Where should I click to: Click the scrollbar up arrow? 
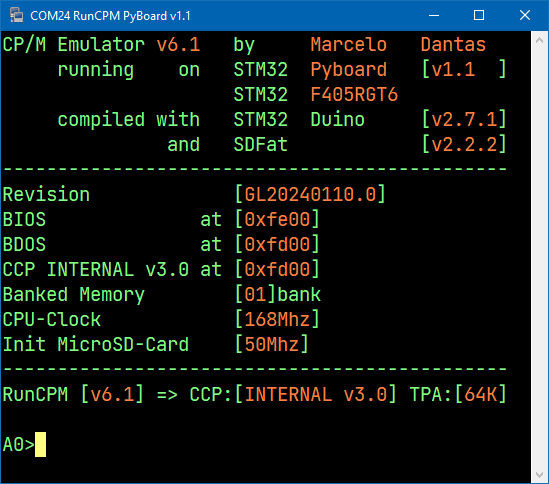(540, 41)
